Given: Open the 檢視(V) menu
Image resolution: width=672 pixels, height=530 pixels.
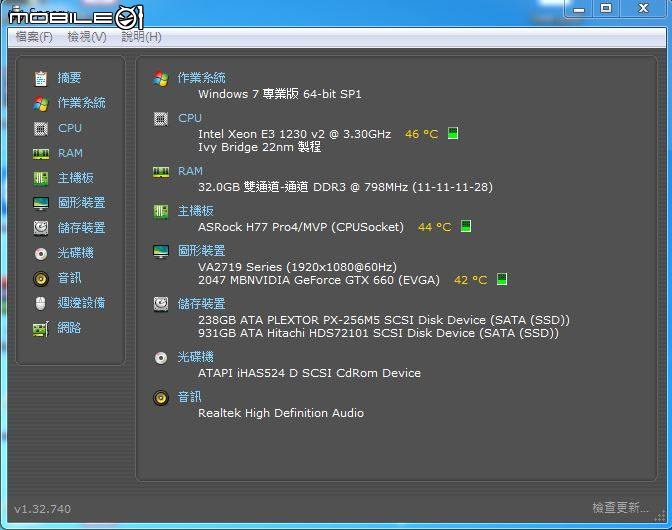Looking at the screenshot, I should click(x=87, y=37).
